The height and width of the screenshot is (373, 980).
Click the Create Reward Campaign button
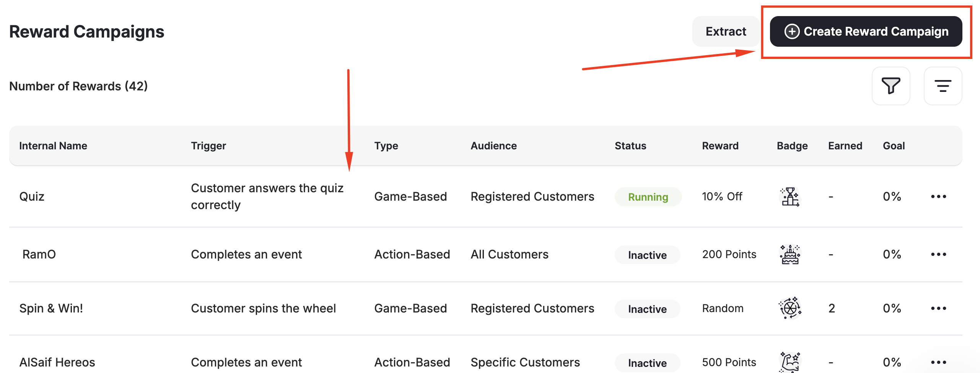pyautogui.click(x=865, y=31)
